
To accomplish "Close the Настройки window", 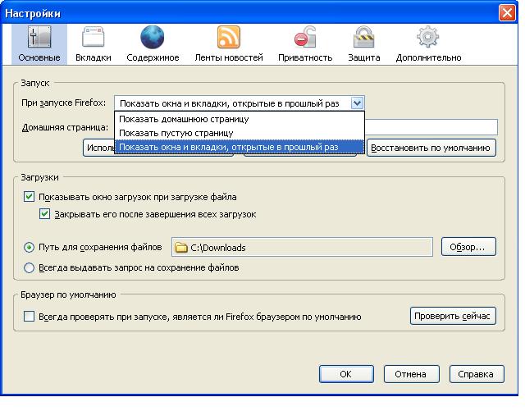I will coord(506,13).
